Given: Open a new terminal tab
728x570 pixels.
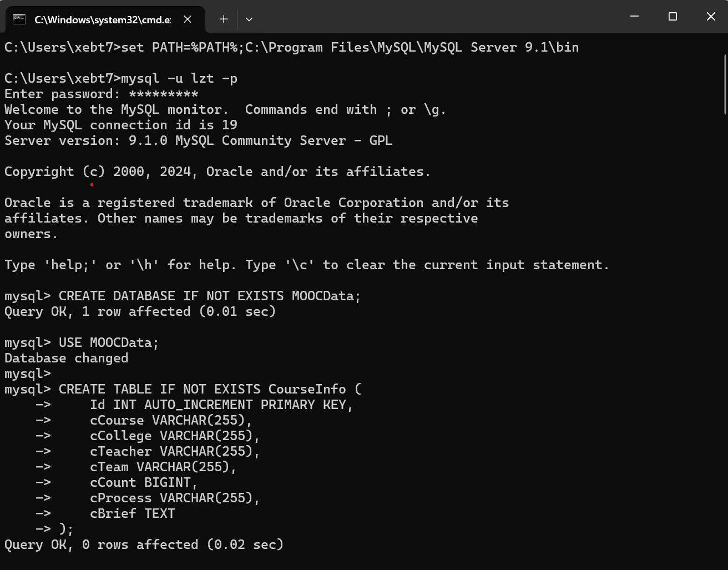Looking at the screenshot, I should coord(224,19).
